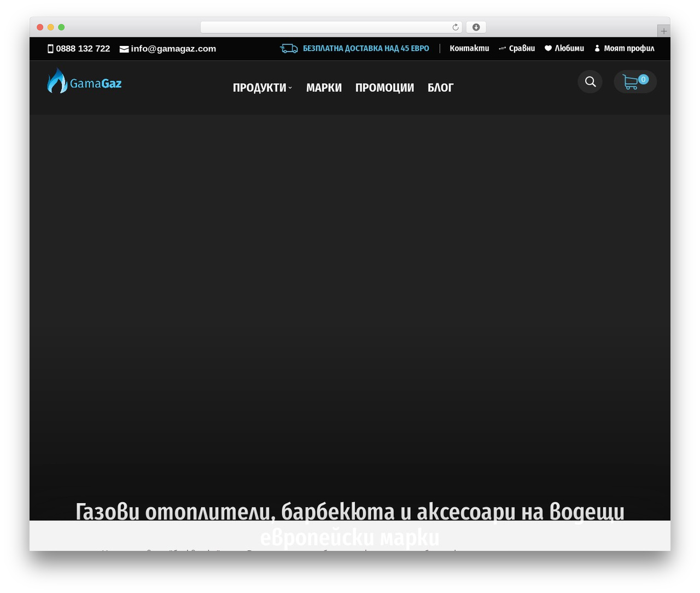Open the МАРКИ menu item

point(324,88)
